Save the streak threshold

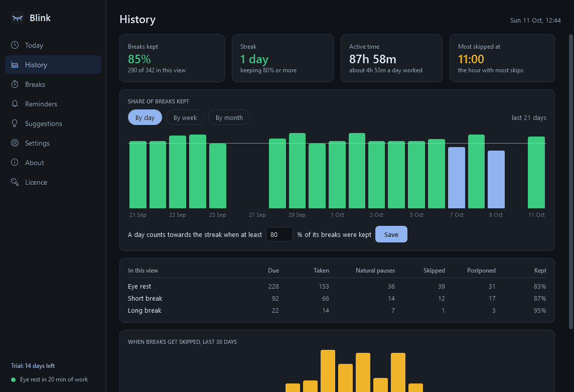click(391, 234)
